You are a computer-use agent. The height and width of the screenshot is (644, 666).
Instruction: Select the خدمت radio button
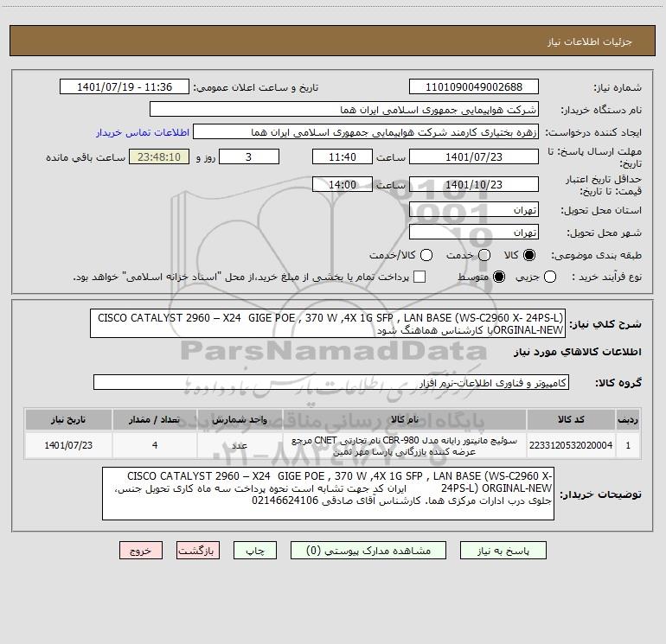tap(484, 255)
